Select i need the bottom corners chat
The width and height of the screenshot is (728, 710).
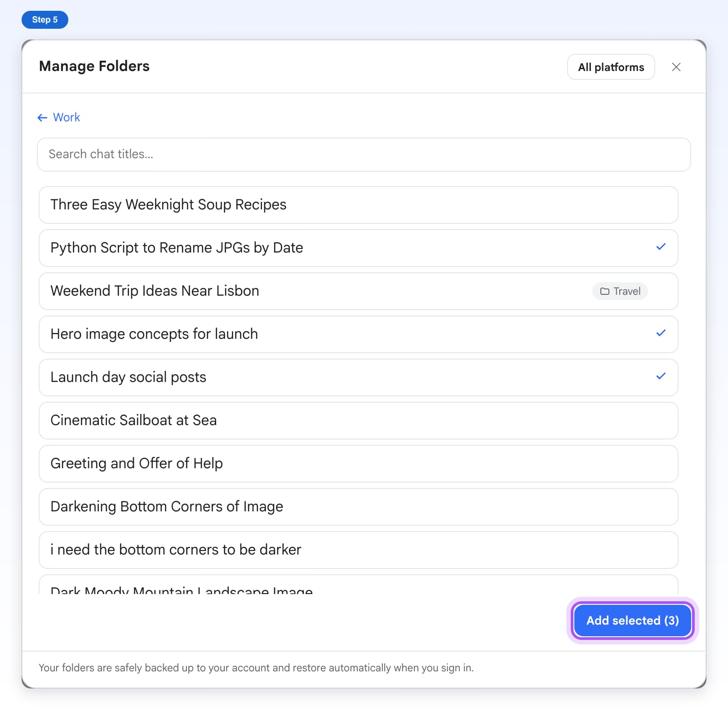click(x=358, y=550)
